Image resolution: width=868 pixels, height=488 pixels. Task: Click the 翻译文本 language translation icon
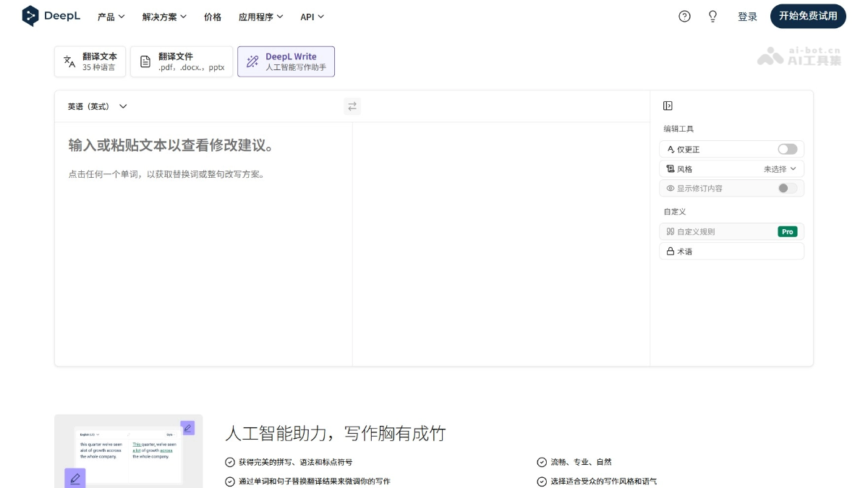coord(70,61)
